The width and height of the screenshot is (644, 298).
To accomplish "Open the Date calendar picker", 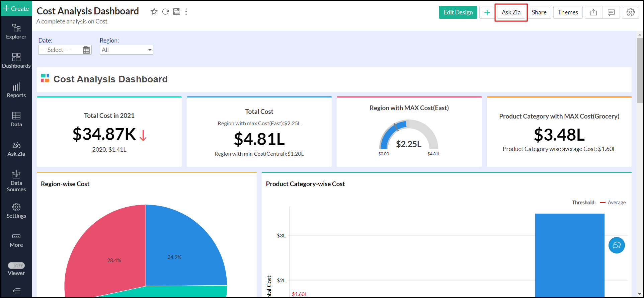I will click(86, 50).
